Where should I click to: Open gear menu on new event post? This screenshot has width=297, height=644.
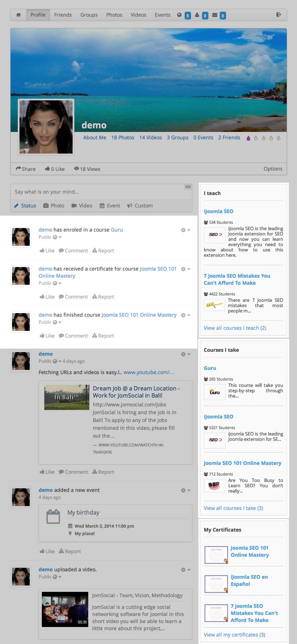[x=185, y=490]
